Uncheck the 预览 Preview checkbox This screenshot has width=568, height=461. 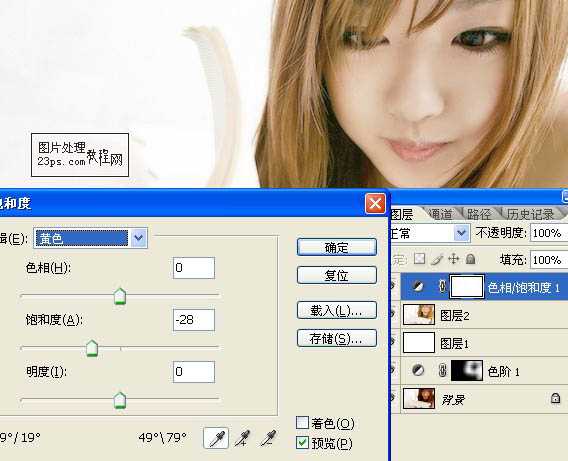coord(302,443)
